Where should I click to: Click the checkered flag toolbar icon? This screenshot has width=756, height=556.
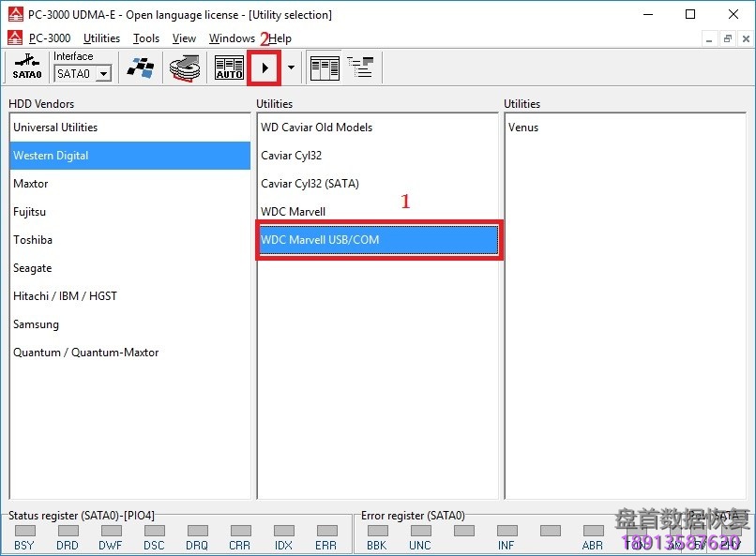[142, 68]
